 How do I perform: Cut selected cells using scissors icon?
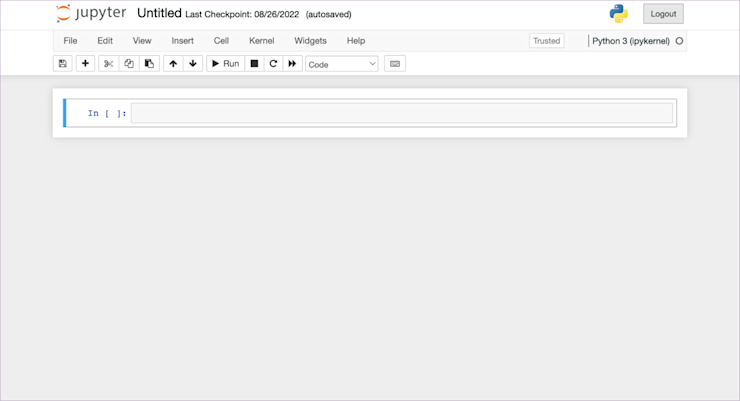point(109,64)
